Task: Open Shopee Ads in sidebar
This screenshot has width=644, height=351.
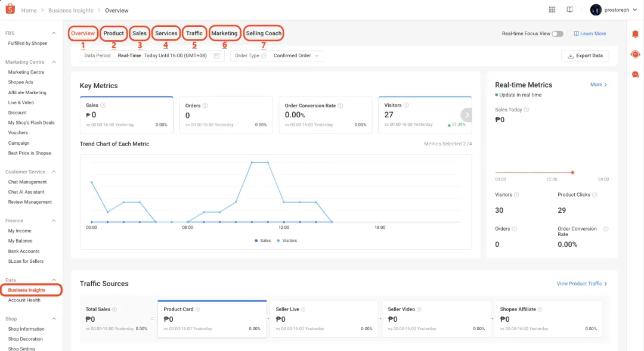Action: (x=20, y=82)
